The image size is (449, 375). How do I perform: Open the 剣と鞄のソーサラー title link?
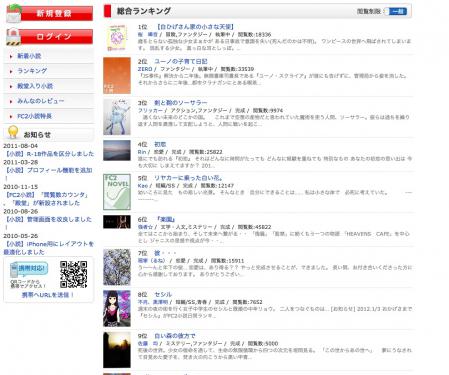tap(181, 103)
